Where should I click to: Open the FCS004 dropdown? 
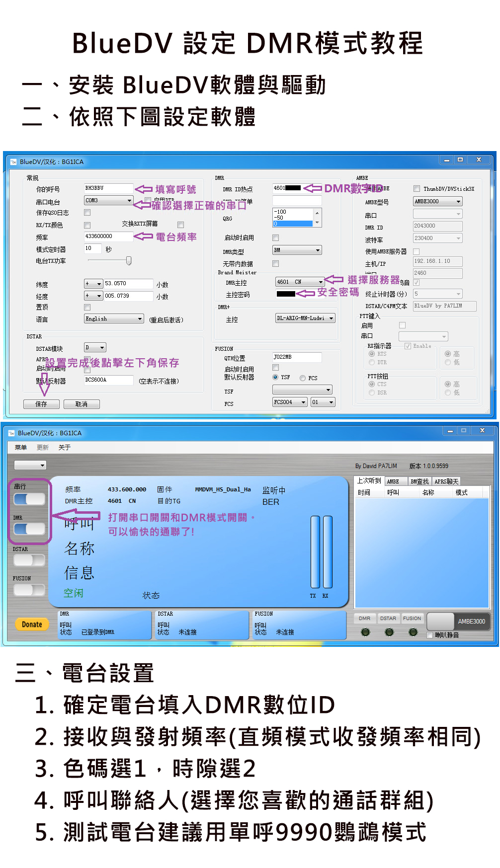[x=290, y=402]
